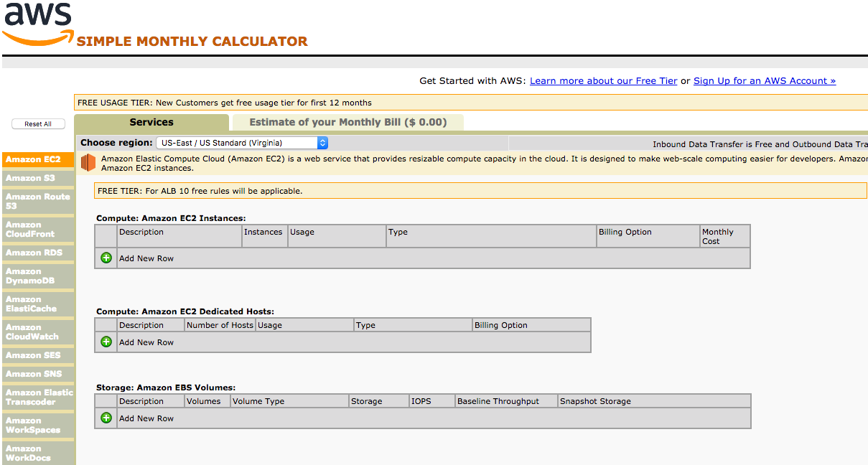Viewport: 868px width, 465px height.
Task: Click the Number of Hosts column header
Action: pyautogui.click(x=220, y=325)
